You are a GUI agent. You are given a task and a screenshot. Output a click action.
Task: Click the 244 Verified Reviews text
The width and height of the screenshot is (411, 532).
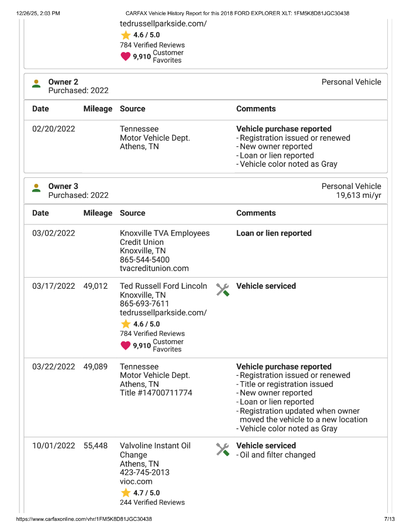(152, 503)
